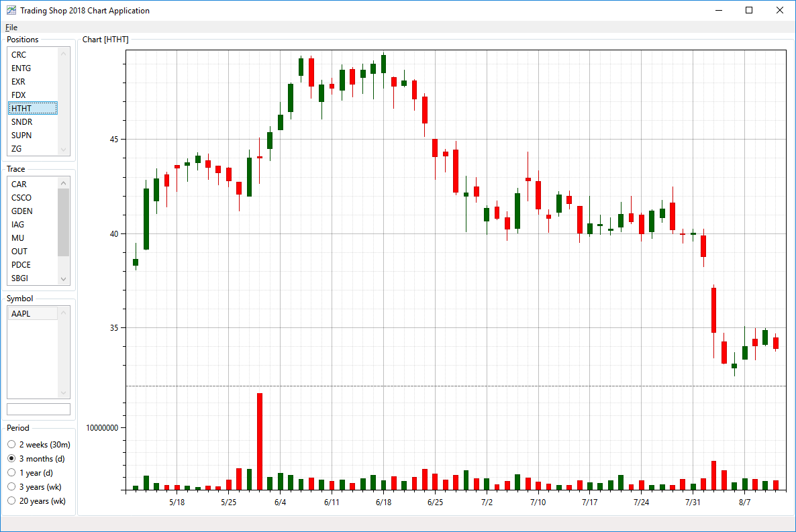Viewport: 796px width, 532px height.
Task: Click the Symbol text input field
Action: coord(38,409)
